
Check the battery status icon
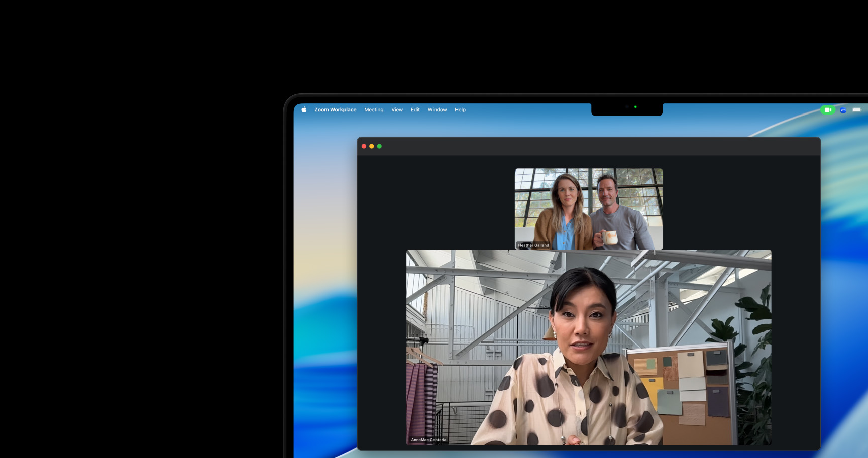click(857, 110)
